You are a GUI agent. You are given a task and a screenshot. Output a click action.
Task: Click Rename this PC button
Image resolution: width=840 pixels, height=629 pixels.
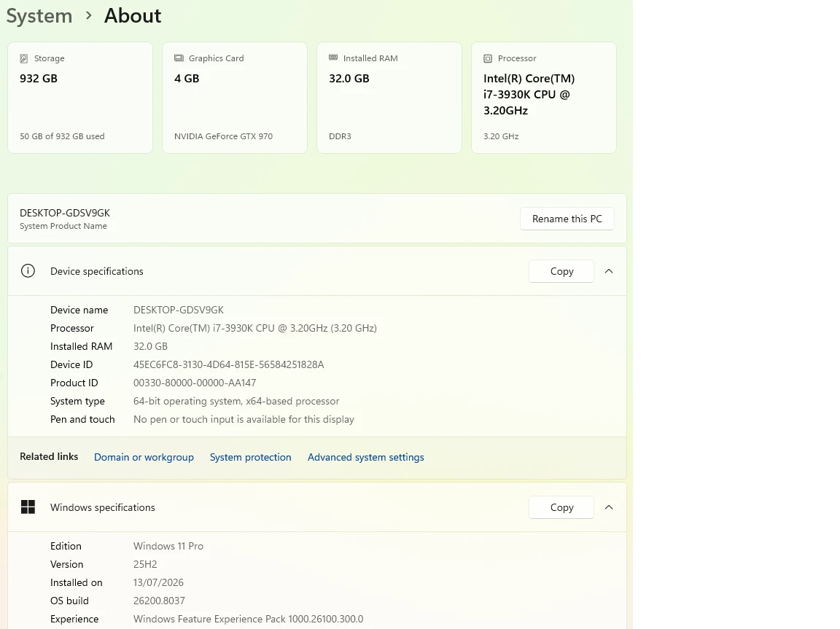click(567, 219)
